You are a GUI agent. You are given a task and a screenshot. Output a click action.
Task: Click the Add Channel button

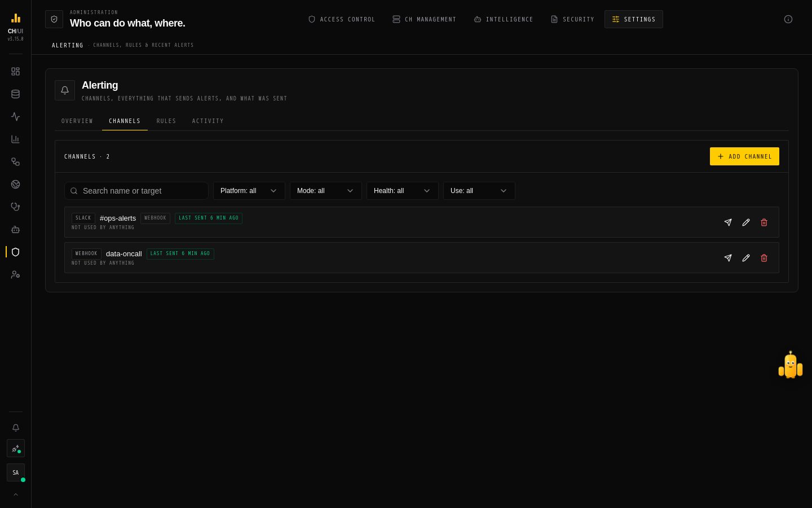click(x=744, y=156)
